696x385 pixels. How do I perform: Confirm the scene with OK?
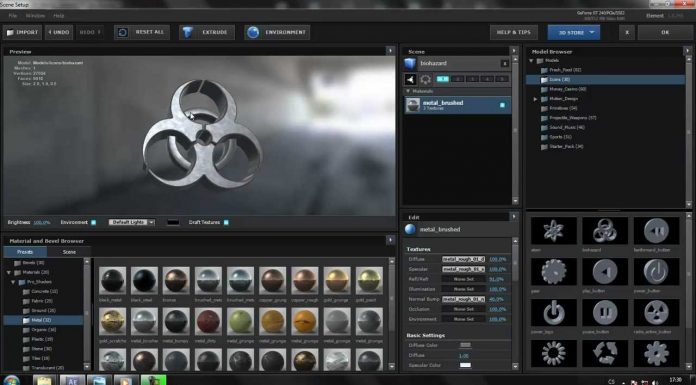point(664,32)
